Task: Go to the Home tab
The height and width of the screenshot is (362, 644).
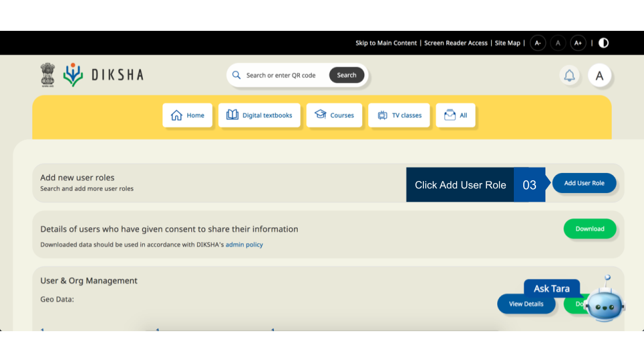Action: (x=188, y=115)
